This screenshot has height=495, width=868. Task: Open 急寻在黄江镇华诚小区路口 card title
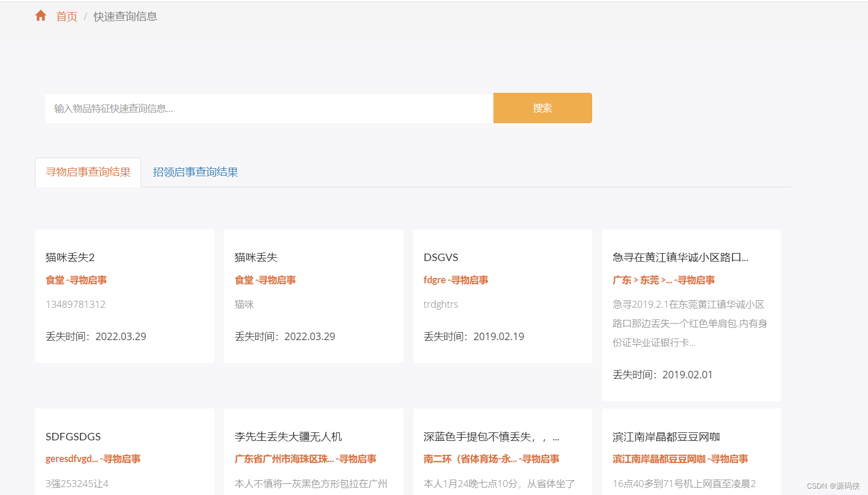(x=681, y=257)
